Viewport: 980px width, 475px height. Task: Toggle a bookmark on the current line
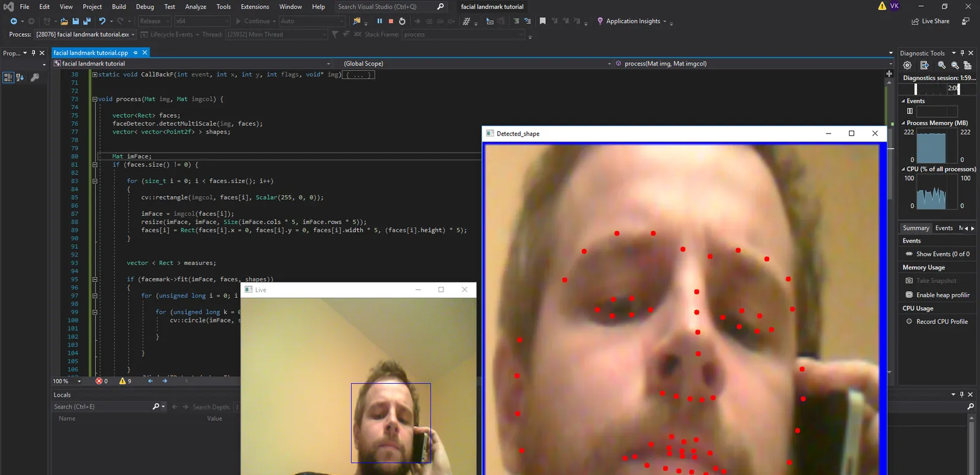pos(543,21)
